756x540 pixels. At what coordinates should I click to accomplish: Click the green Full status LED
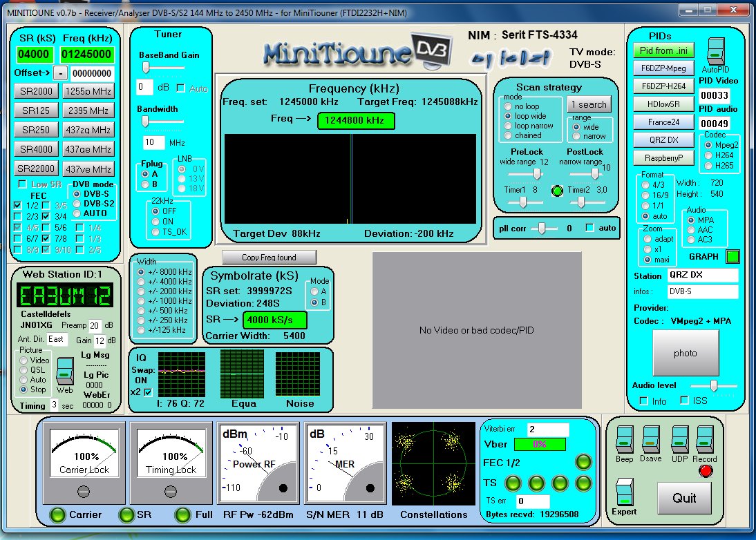click(182, 515)
